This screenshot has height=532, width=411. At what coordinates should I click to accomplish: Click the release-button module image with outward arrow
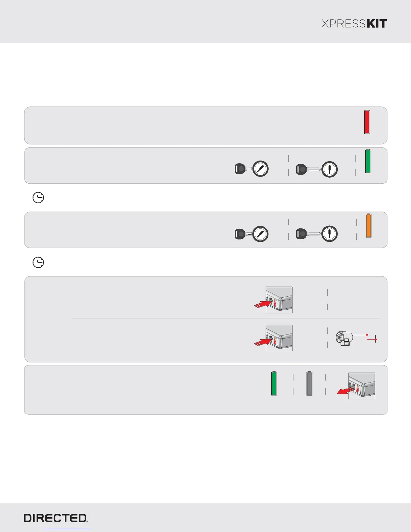coord(356,386)
